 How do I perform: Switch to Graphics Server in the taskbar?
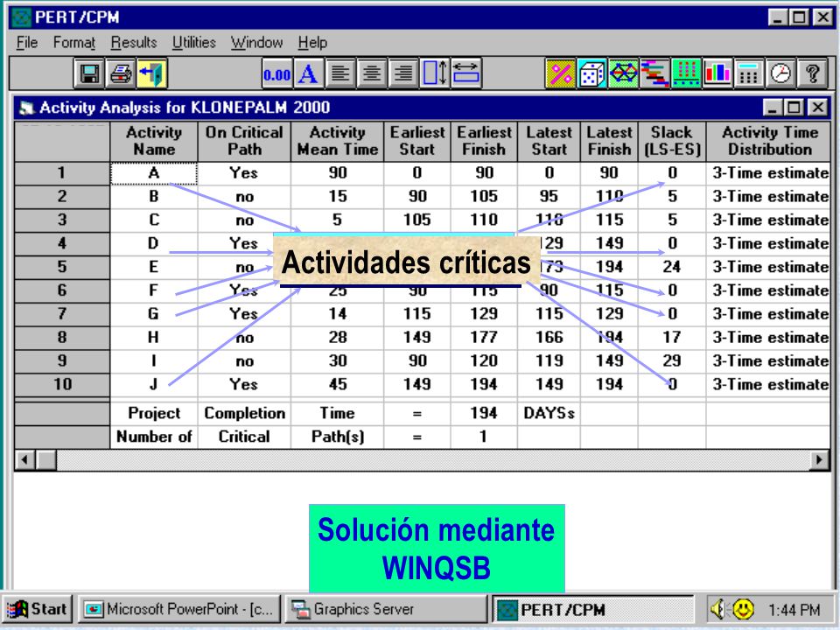click(x=386, y=609)
